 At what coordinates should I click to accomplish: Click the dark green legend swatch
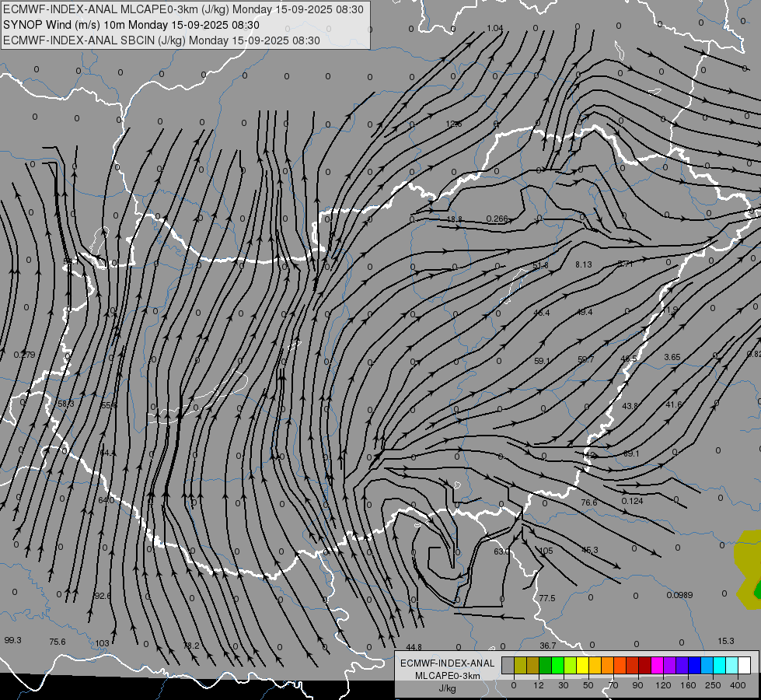pyautogui.click(x=546, y=665)
